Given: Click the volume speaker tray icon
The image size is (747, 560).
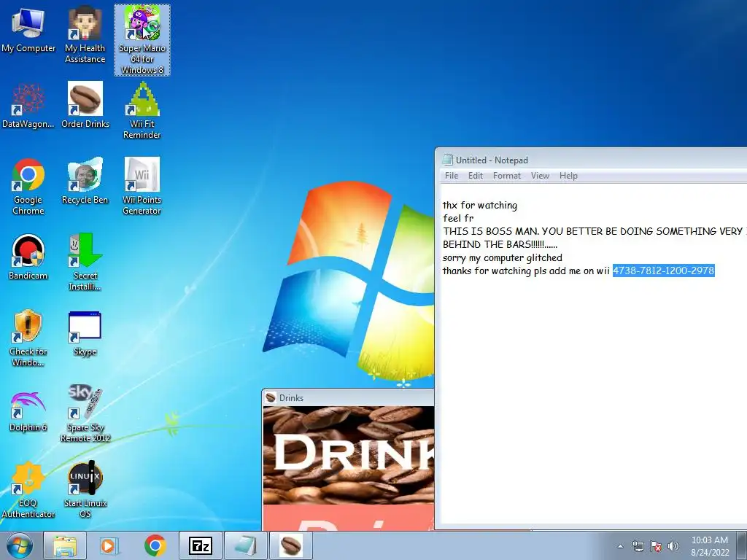Looking at the screenshot, I should (673, 546).
